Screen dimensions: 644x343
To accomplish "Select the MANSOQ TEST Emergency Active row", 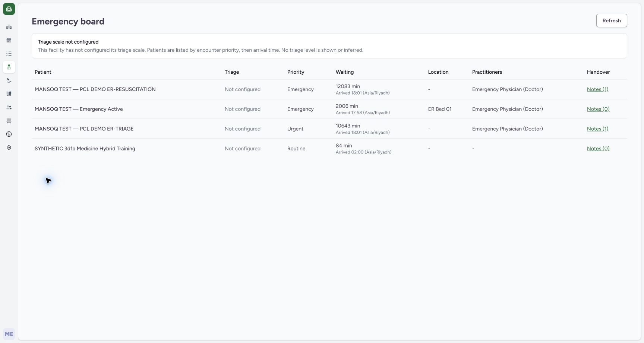I will click(329, 109).
